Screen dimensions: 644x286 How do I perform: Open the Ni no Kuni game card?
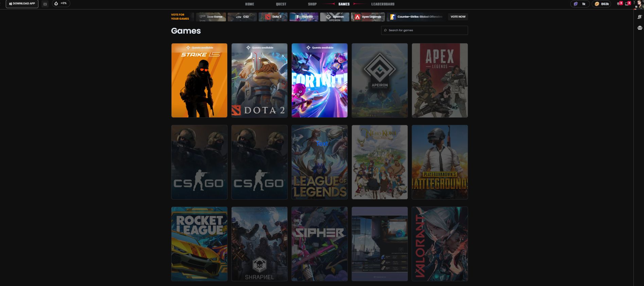coord(380,162)
